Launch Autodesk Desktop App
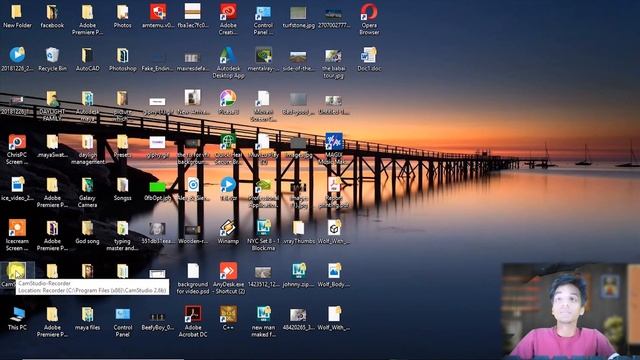The image size is (640, 360). point(228,62)
